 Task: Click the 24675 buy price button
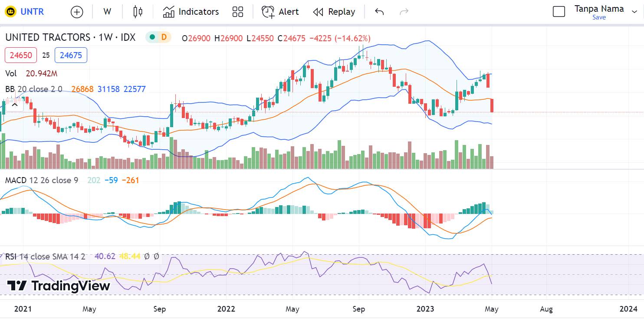pyautogui.click(x=71, y=55)
